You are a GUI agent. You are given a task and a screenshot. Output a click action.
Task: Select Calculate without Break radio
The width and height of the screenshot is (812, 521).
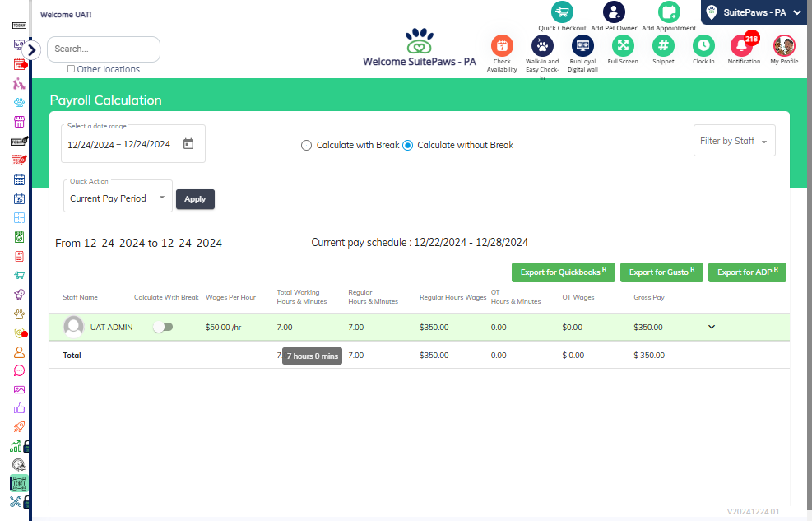pyautogui.click(x=407, y=146)
